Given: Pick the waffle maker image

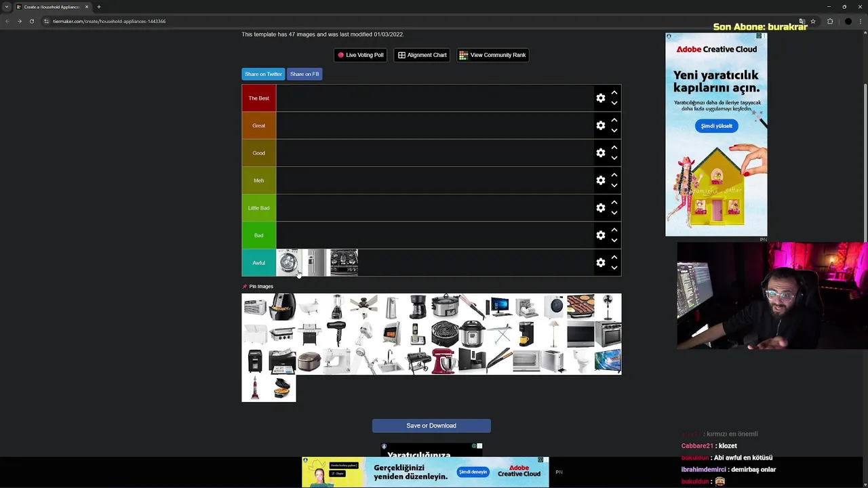Looking at the screenshot, I should coord(282,388).
